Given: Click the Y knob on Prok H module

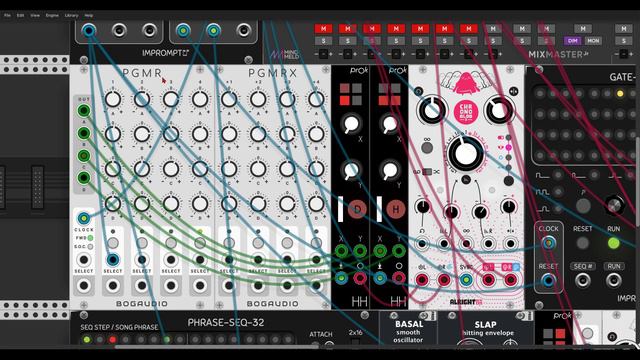Looking at the screenshot, I should coord(389,170).
